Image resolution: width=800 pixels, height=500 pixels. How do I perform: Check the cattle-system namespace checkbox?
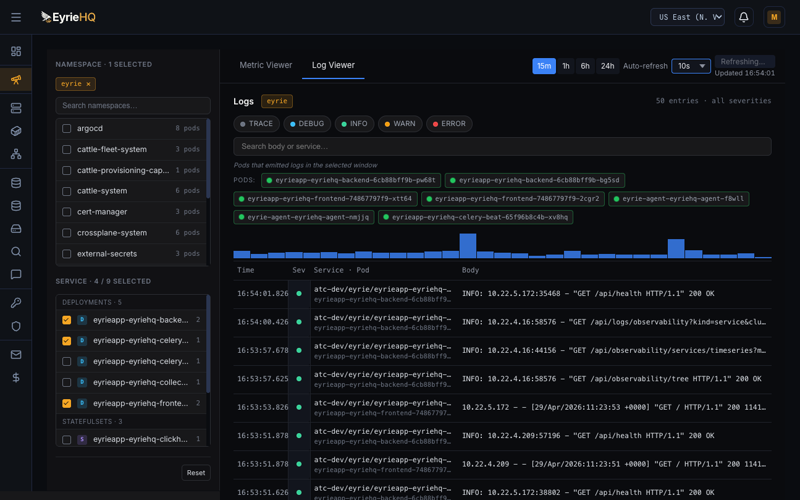66,191
